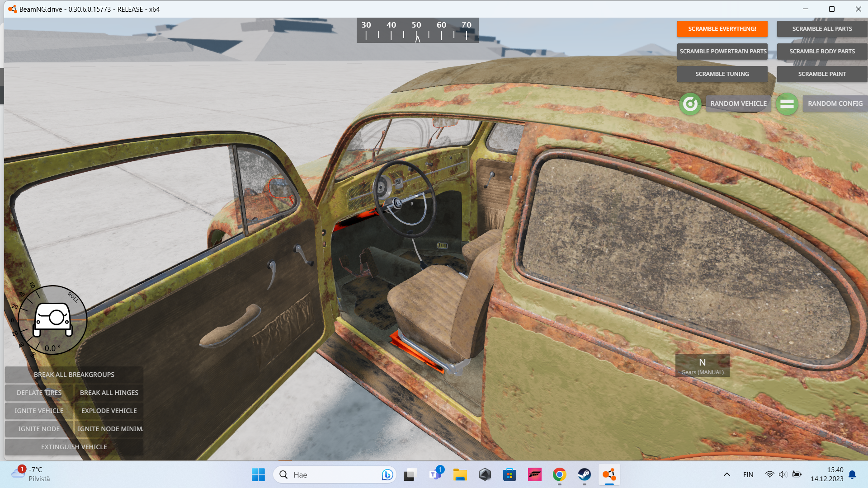Click the compass heading strip
Image resolution: width=868 pixels, height=488 pixels.
(x=417, y=30)
